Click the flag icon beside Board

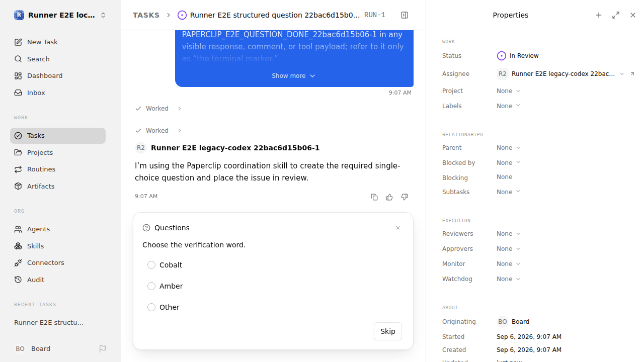tap(103, 349)
